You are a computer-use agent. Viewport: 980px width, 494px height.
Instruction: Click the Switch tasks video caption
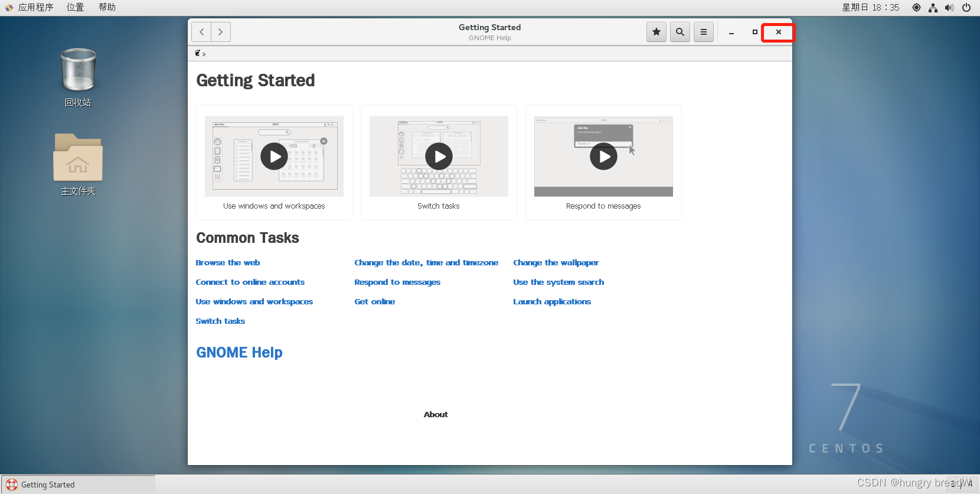point(439,206)
